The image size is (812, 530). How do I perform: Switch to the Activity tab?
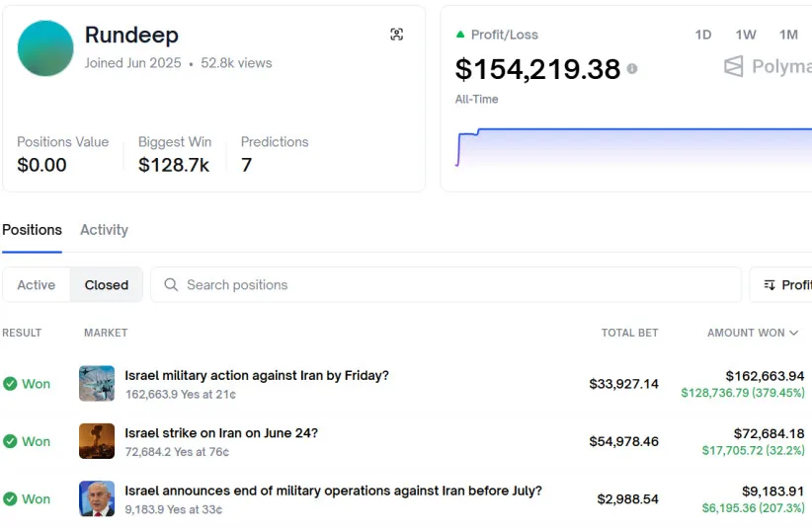(104, 230)
